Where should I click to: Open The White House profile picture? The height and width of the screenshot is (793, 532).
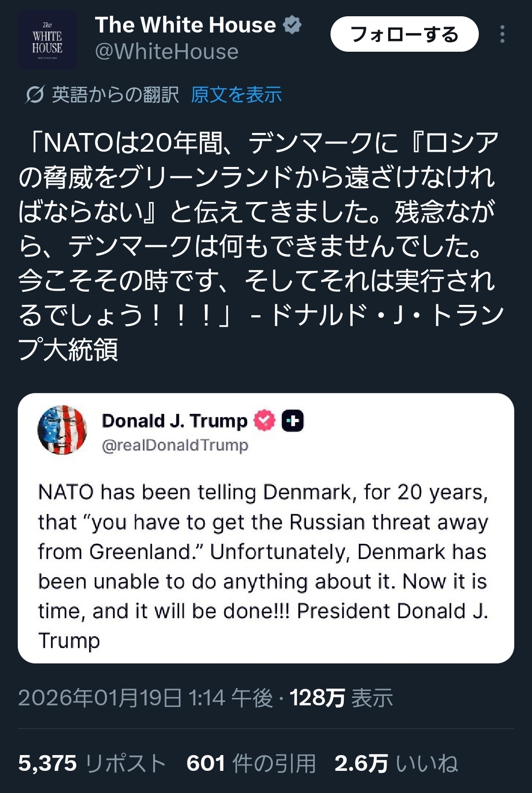(x=47, y=40)
